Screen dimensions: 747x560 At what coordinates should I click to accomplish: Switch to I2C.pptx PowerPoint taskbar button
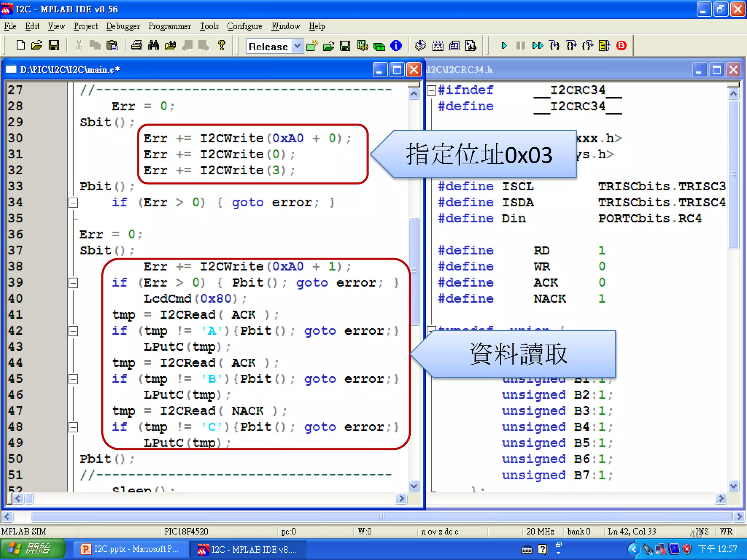[x=131, y=549]
